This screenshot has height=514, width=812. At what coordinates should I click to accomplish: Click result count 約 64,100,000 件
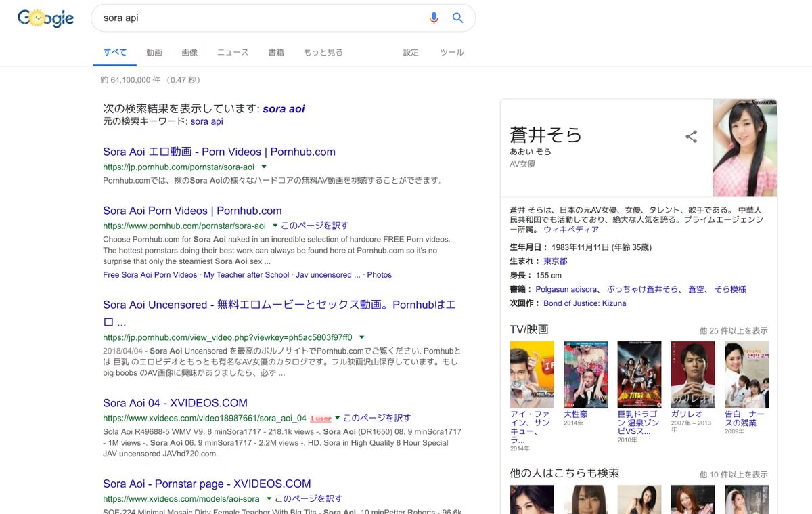pos(131,80)
